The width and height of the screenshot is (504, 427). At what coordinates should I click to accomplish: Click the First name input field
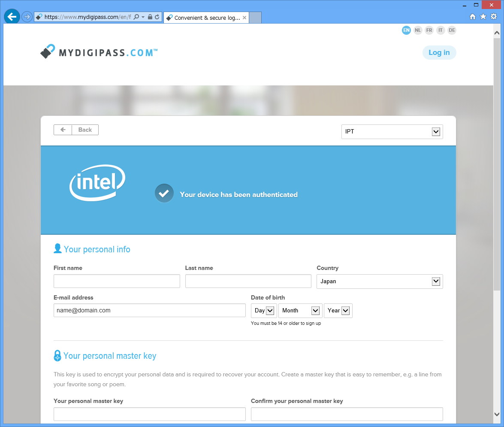(117, 281)
